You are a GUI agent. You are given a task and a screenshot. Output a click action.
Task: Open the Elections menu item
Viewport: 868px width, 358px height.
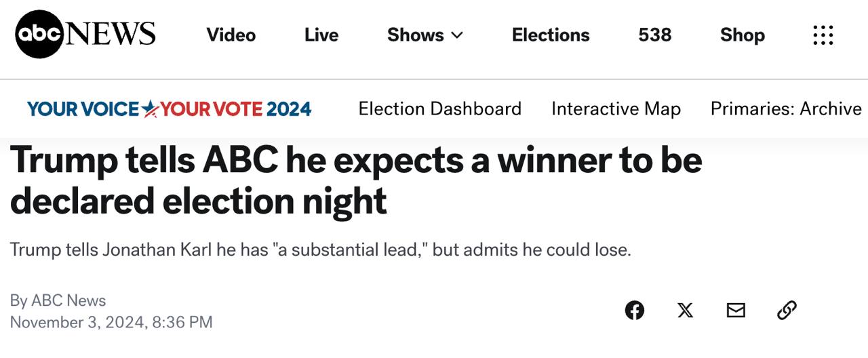click(551, 35)
